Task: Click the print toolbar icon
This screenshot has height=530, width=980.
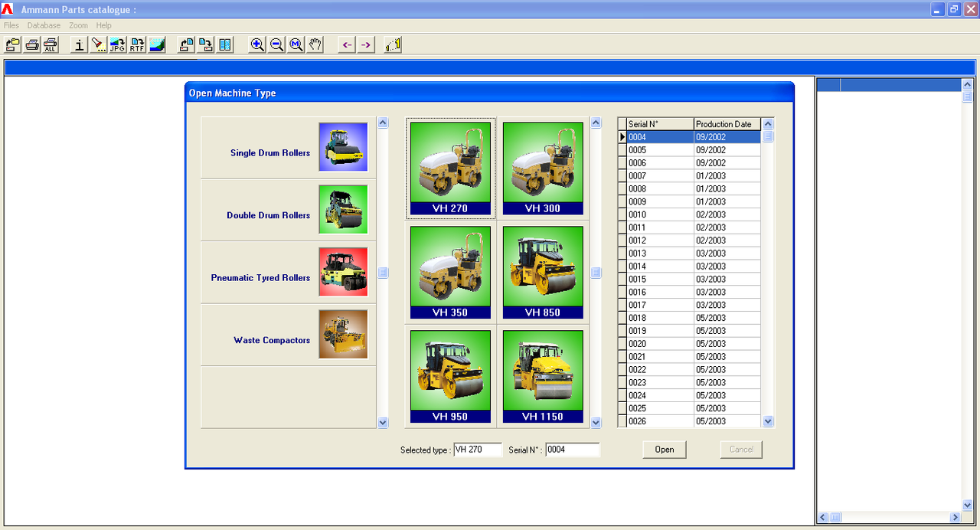Action: [x=32, y=44]
